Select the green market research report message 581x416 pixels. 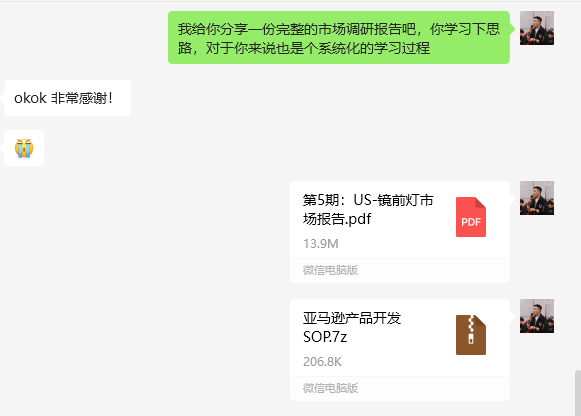coord(339,38)
